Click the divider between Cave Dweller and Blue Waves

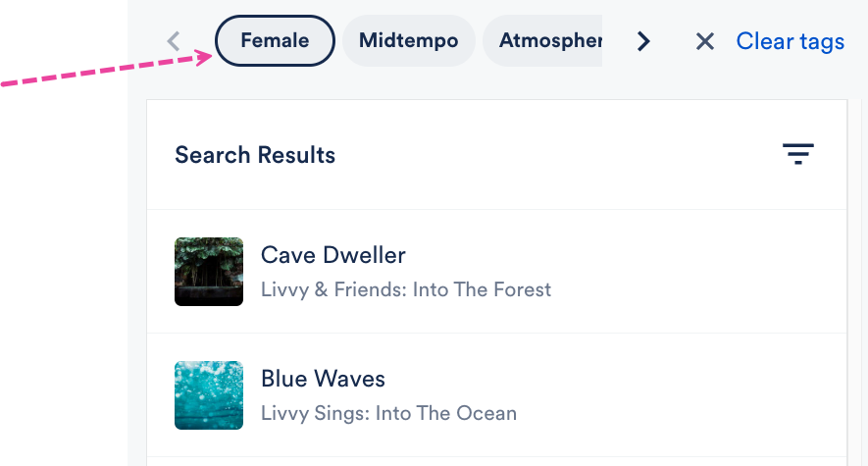[x=497, y=334]
